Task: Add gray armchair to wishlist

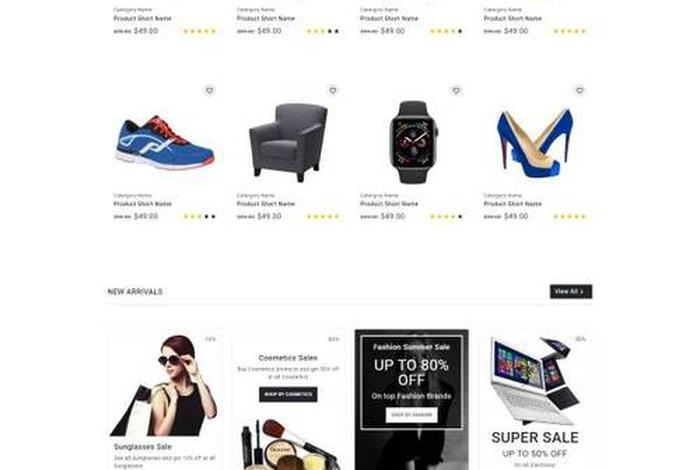Action: (333, 91)
